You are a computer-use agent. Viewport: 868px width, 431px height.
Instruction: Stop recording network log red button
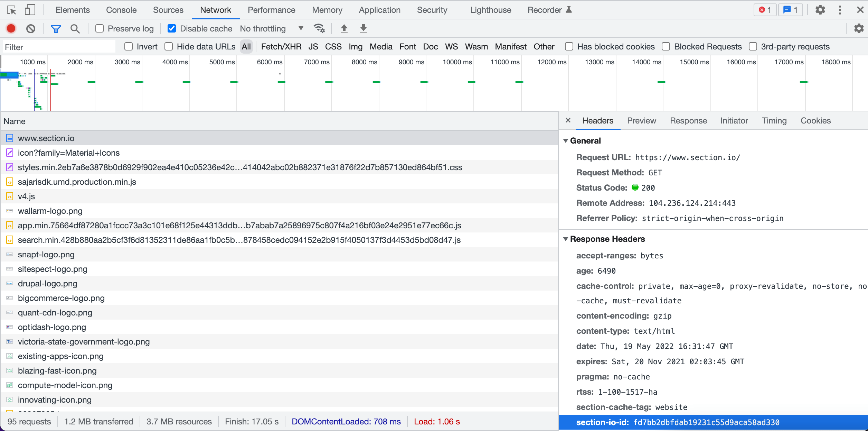[x=11, y=28]
